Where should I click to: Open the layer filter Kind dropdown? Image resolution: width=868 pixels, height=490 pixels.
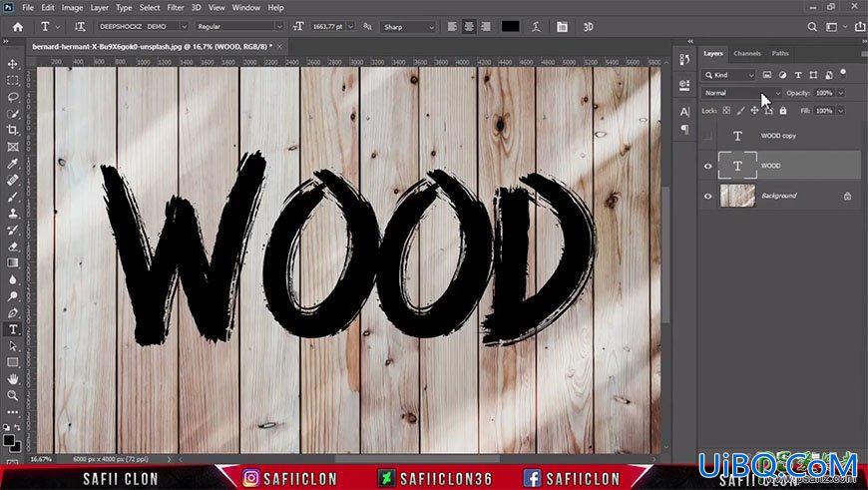[x=728, y=75]
